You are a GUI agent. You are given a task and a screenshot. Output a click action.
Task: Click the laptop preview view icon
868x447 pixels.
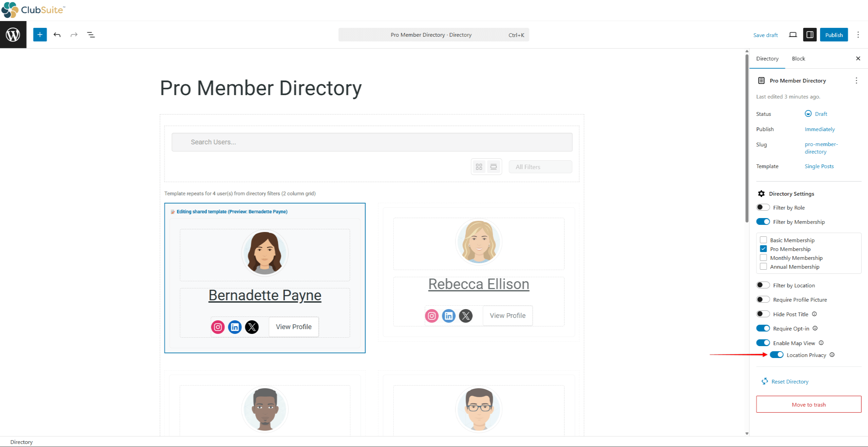(793, 35)
